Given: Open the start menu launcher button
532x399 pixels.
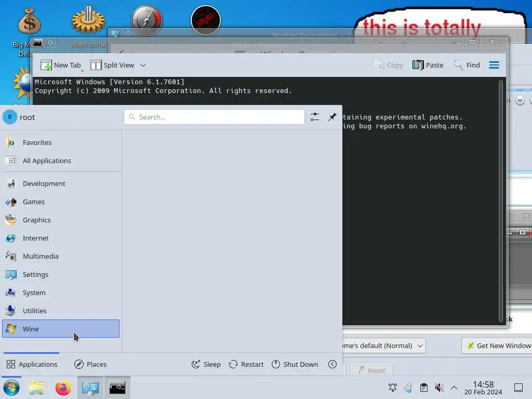Looking at the screenshot, I should point(11,388).
